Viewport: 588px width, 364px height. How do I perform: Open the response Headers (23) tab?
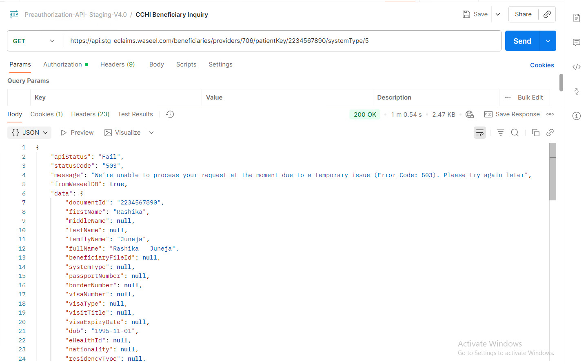point(90,114)
